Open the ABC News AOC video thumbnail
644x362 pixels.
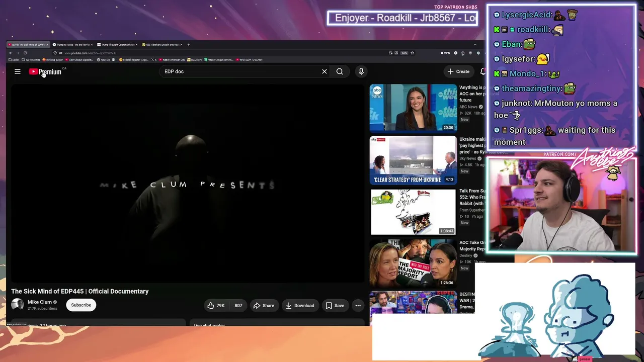tap(413, 108)
